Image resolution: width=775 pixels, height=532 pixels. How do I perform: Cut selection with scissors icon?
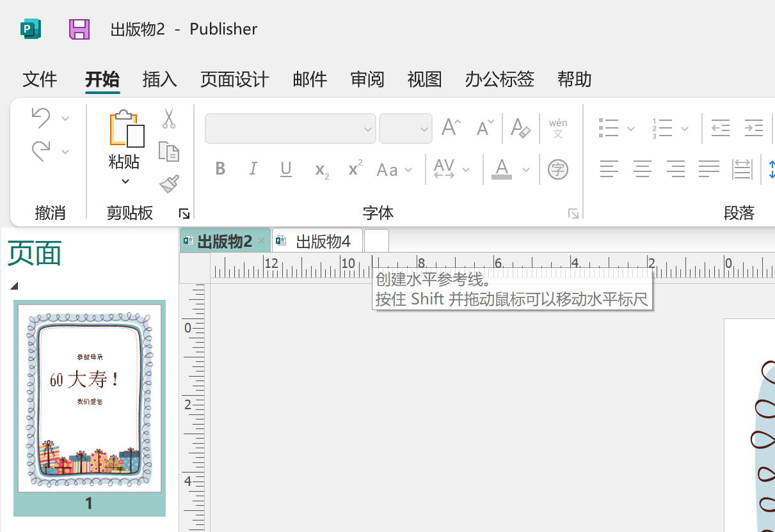pyautogui.click(x=169, y=118)
